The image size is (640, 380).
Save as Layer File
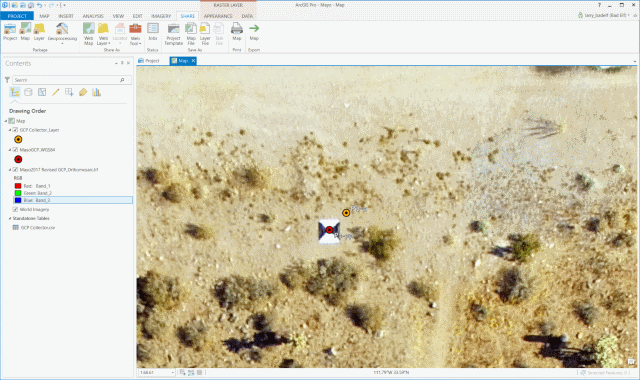pos(205,34)
